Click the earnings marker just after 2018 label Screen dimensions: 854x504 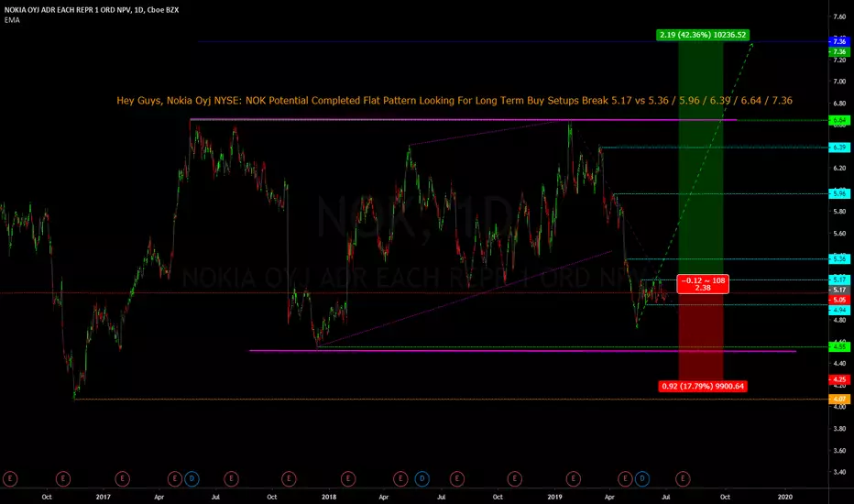click(x=348, y=479)
